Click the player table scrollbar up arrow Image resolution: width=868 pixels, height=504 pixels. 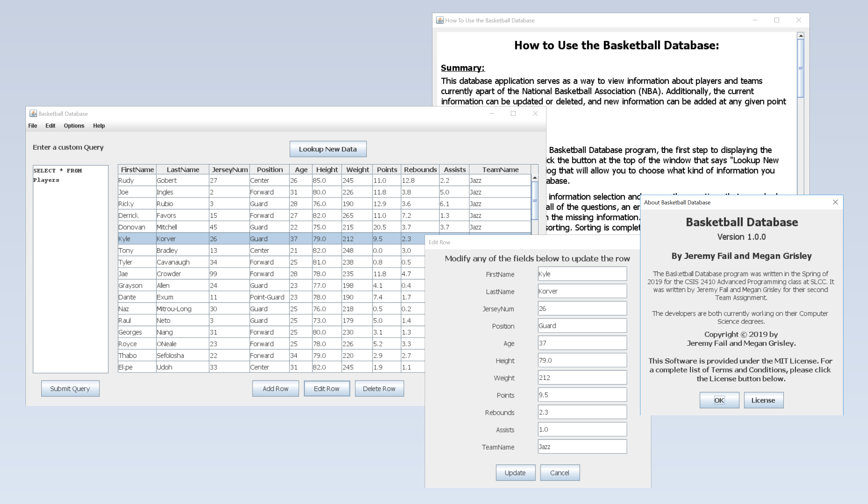click(535, 178)
